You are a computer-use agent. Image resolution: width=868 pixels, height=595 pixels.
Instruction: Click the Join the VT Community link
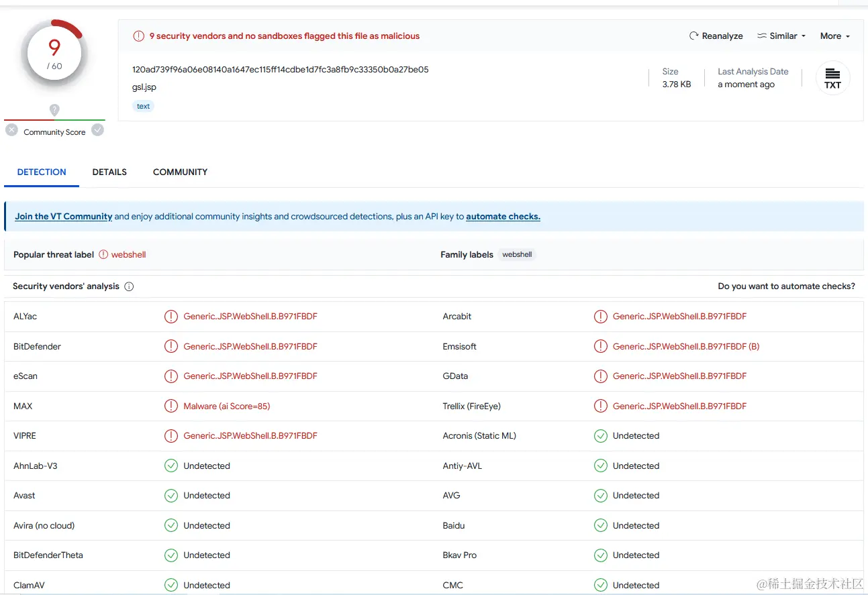[64, 217]
